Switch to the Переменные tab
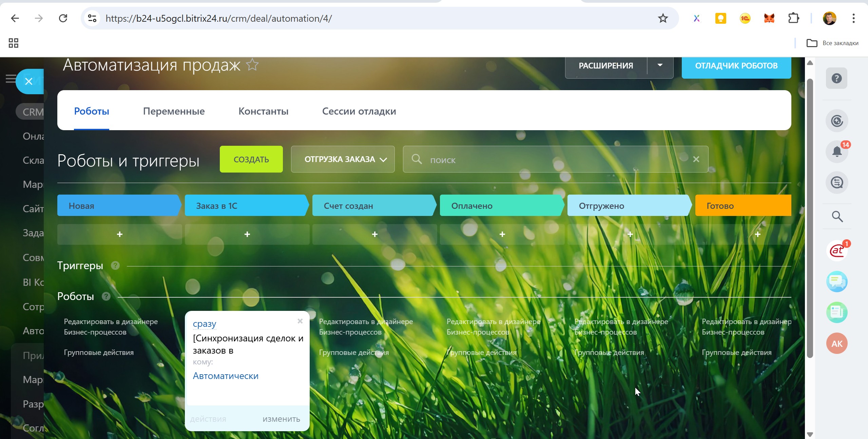 pos(174,111)
